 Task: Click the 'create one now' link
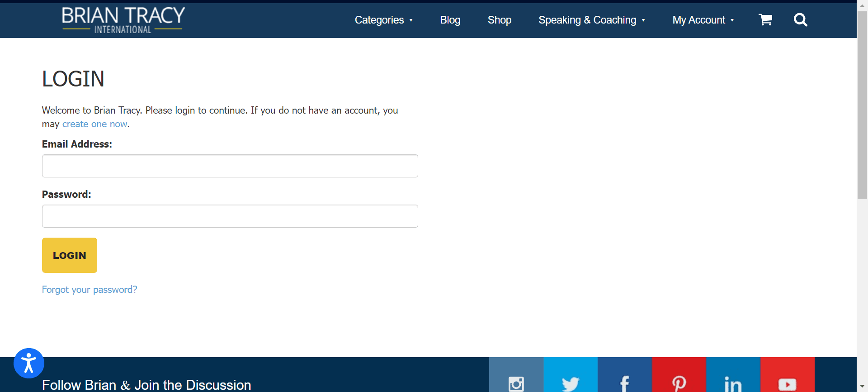[94, 124]
